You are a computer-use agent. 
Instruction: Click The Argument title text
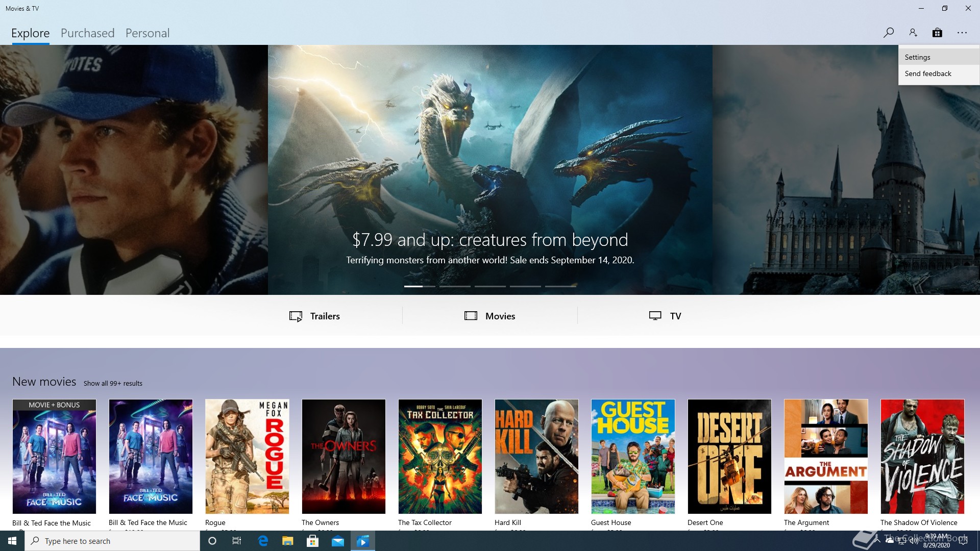pyautogui.click(x=806, y=522)
